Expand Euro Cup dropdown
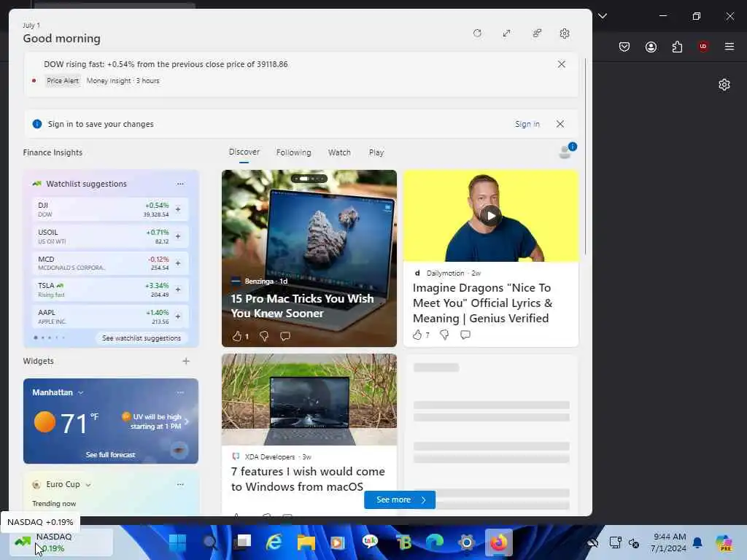Screen dimensions: 747x560 point(88,485)
